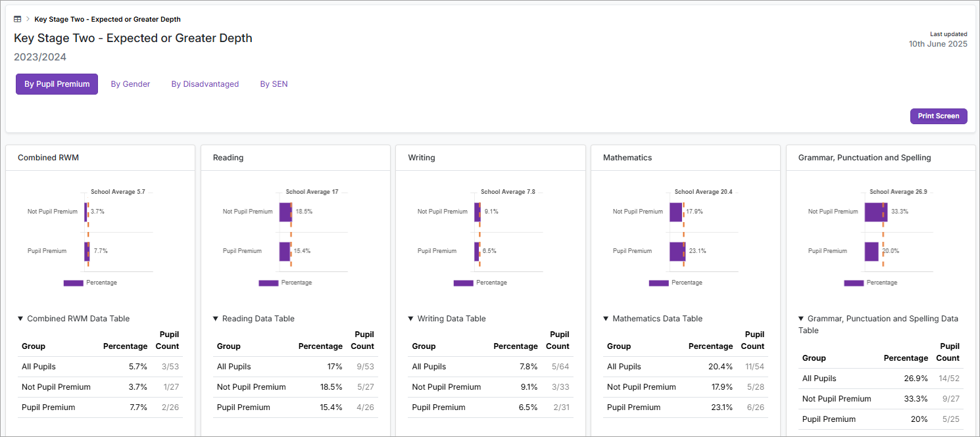Click the Percentage legend marker under Mathematics chart
Screen dimensions: 980x437
[x=658, y=283]
